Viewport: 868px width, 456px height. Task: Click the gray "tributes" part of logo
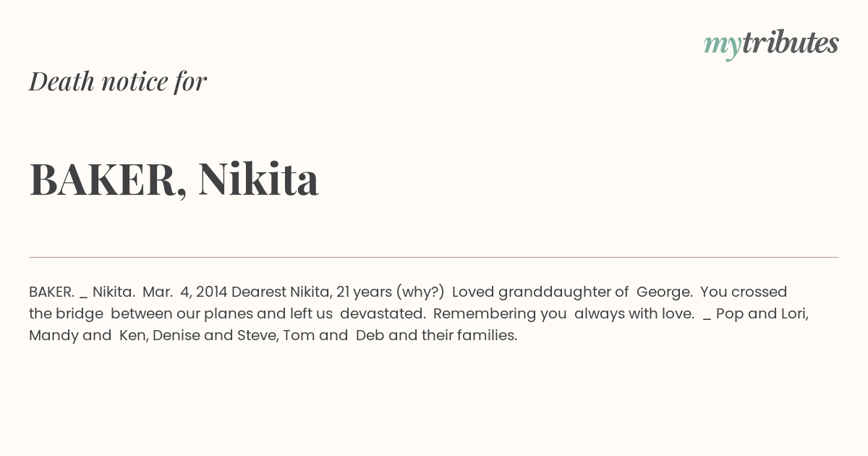coord(791,43)
